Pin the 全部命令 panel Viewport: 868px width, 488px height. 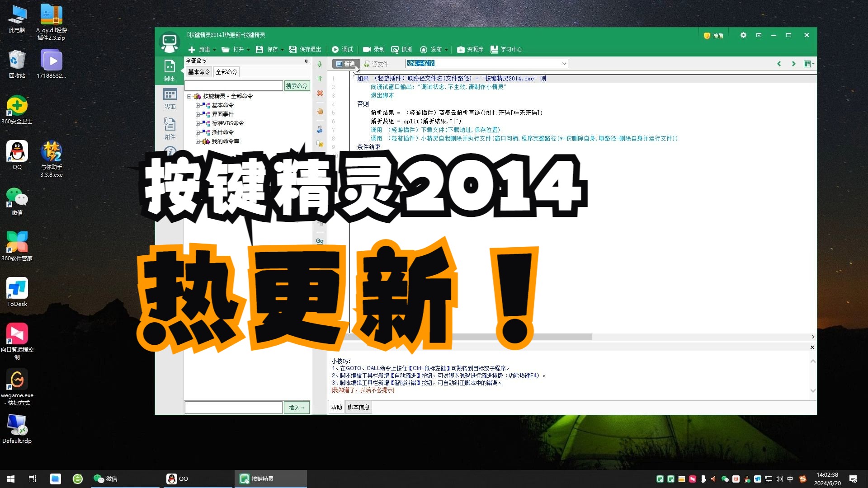click(x=306, y=61)
